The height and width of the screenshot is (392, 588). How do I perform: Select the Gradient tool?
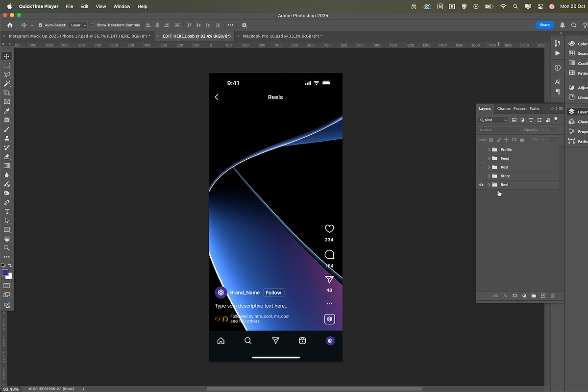7,166
